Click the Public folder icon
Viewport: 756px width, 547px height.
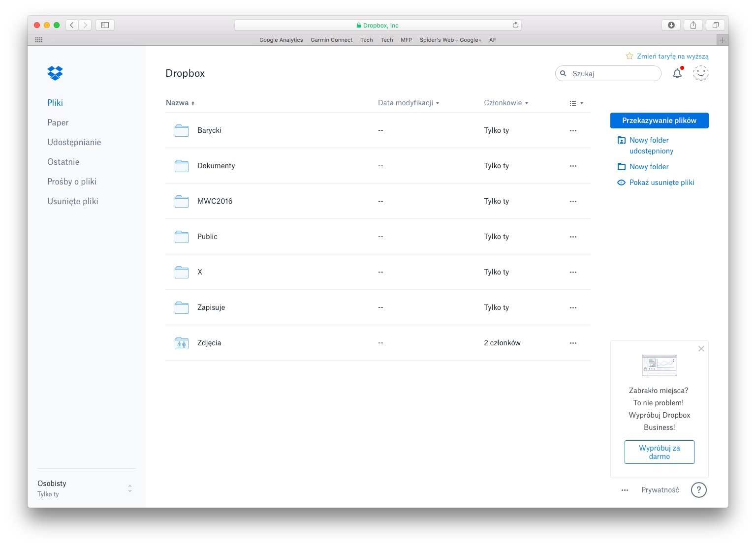(182, 237)
